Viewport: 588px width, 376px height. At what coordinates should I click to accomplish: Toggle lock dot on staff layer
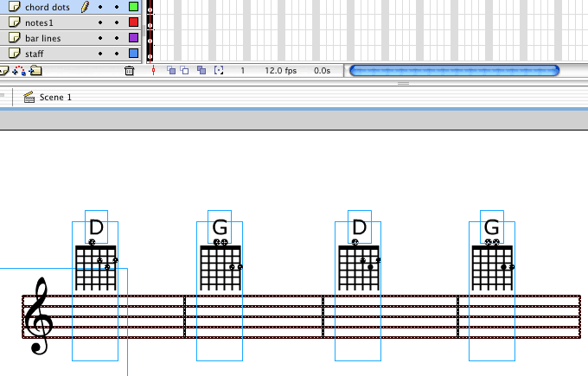click(x=116, y=54)
